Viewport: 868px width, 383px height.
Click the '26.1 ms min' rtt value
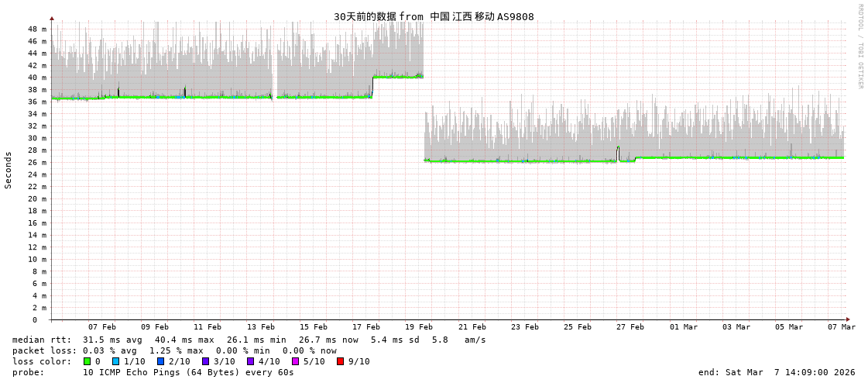[x=256, y=340]
